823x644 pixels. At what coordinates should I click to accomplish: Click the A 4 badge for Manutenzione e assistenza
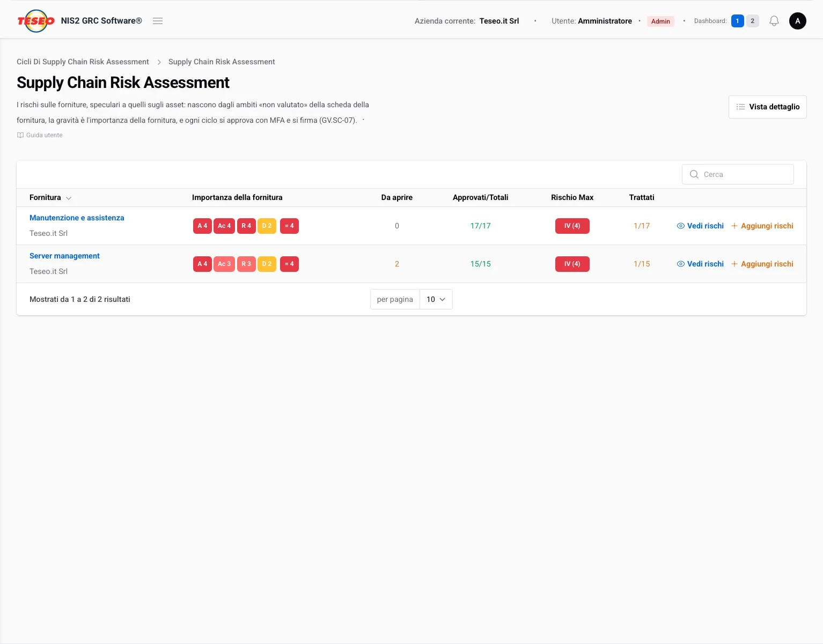(202, 226)
